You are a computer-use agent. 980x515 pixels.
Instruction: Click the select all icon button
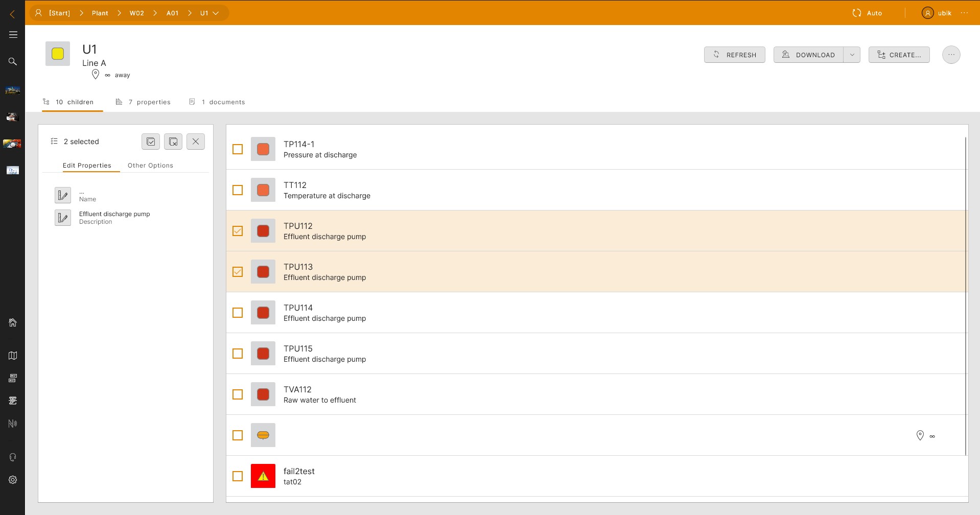[151, 142]
